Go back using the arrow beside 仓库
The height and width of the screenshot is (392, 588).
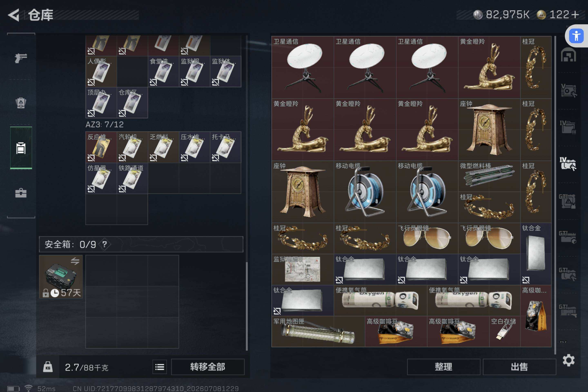14,15
